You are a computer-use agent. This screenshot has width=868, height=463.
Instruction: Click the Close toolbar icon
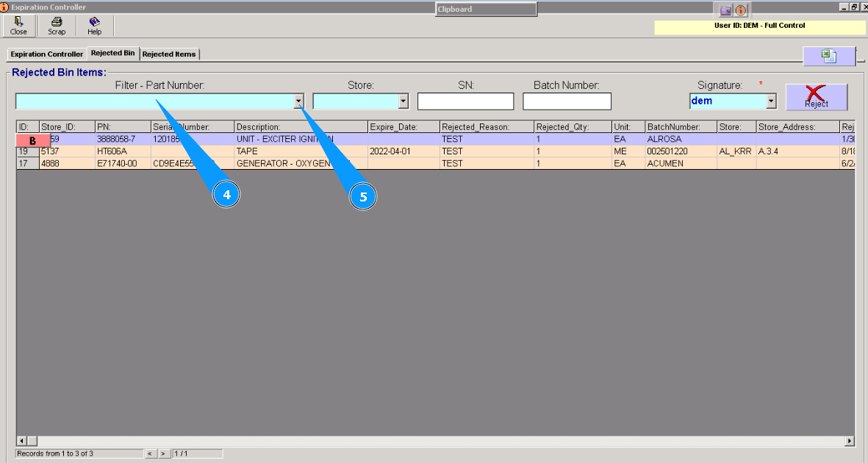[x=18, y=26]
